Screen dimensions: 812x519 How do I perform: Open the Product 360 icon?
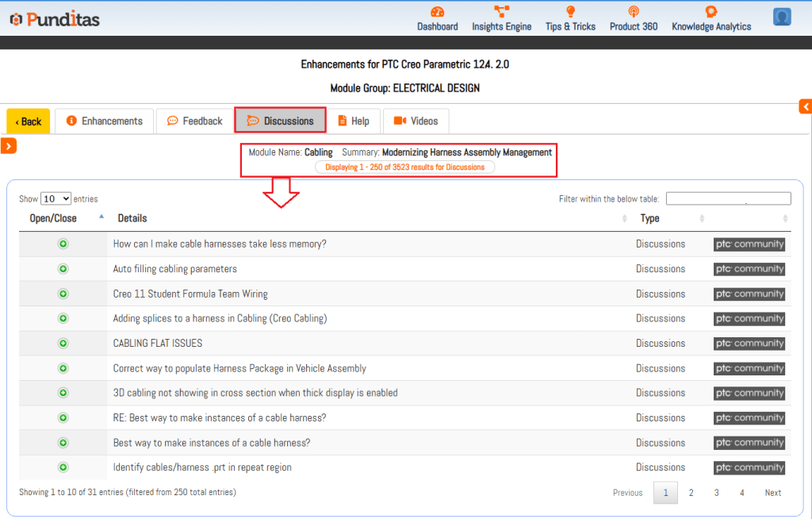tap(633, 12)
